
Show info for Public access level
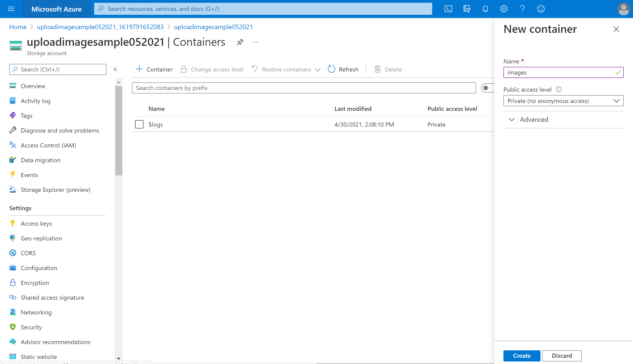[x=559, y=90]
